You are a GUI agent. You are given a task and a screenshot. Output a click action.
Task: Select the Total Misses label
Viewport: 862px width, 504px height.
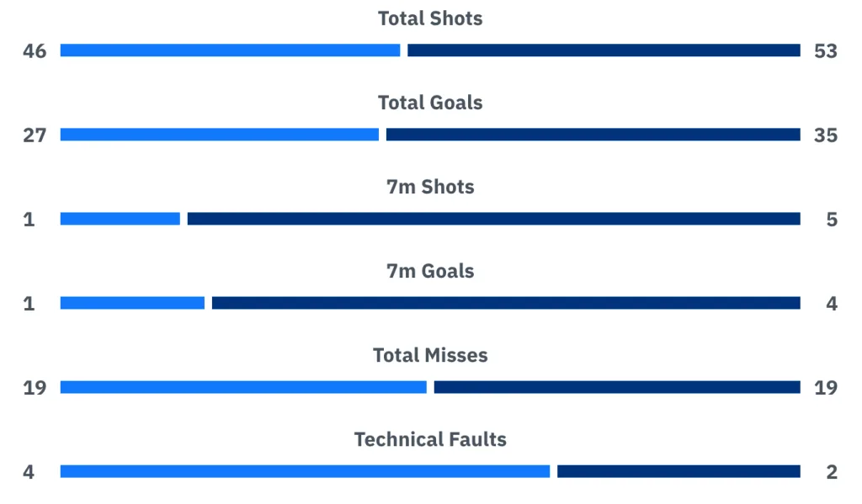(430, 355)
